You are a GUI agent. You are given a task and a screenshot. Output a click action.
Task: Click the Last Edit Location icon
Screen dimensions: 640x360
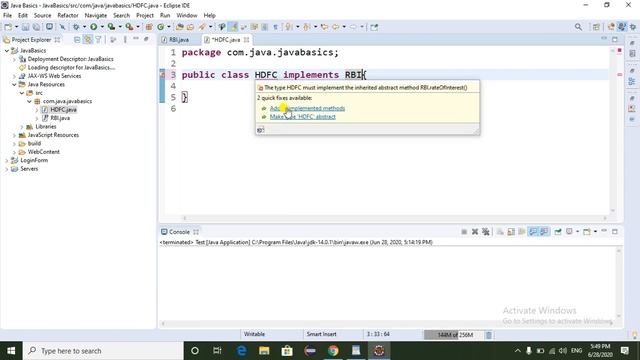click(x=324, y=27)
